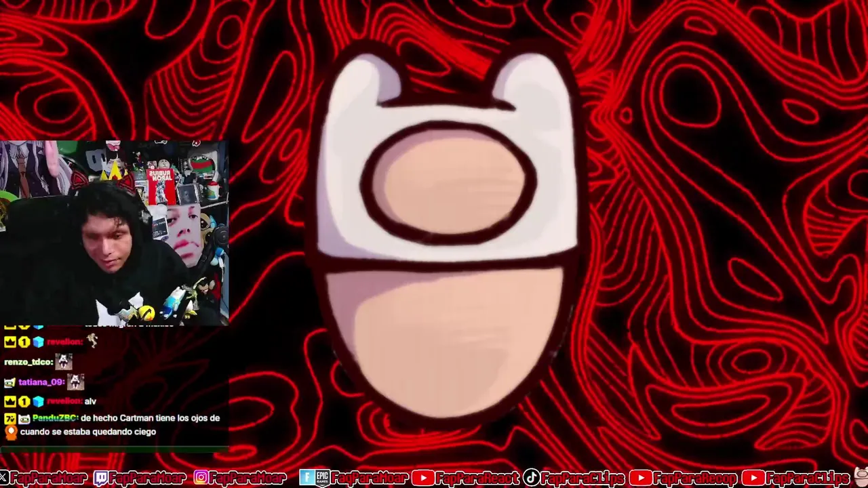The width and height of the screenshot is (868, 488).
Task: Click the yellow 7 badge beside PanduZBC
Action: coord(9,419)
